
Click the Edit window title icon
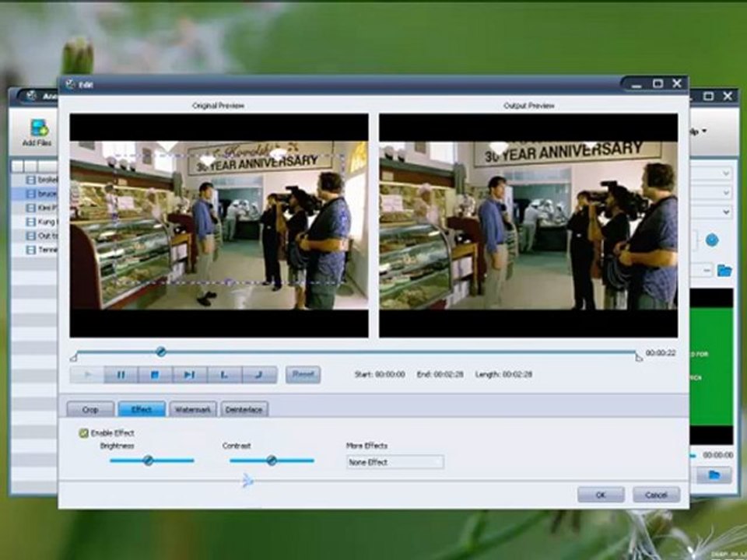coord(71,84)
